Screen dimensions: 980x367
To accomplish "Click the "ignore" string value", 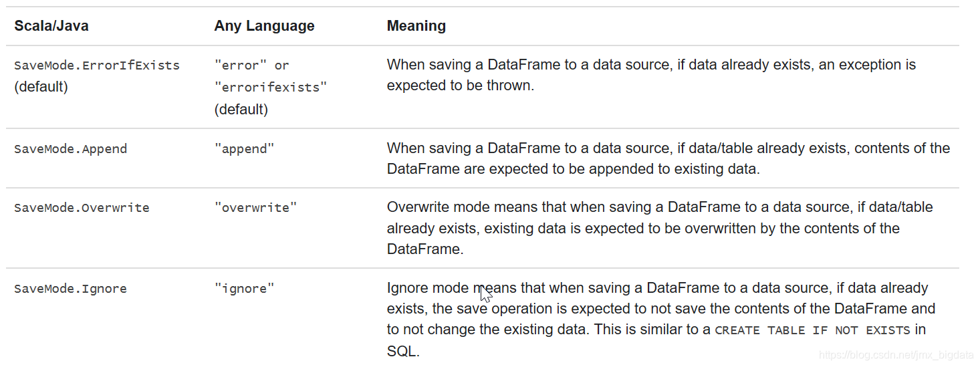I will [x=244, y=289].
